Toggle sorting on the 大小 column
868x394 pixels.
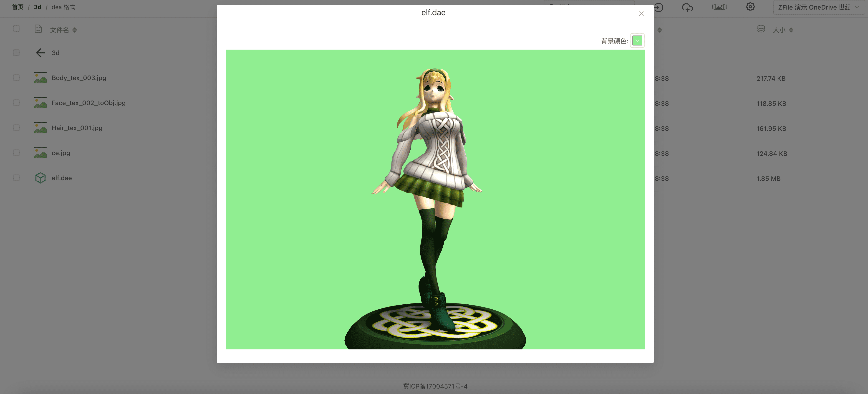pyautogui.click(x=791, y=30)
